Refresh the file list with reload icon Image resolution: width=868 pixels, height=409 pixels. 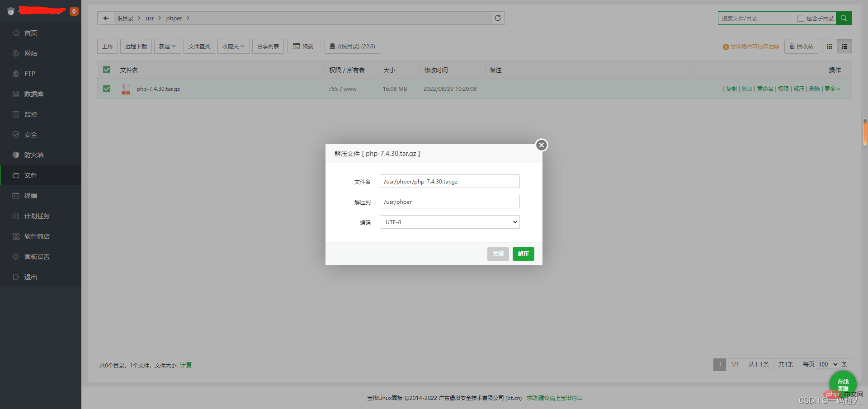(x=498, y=18)
